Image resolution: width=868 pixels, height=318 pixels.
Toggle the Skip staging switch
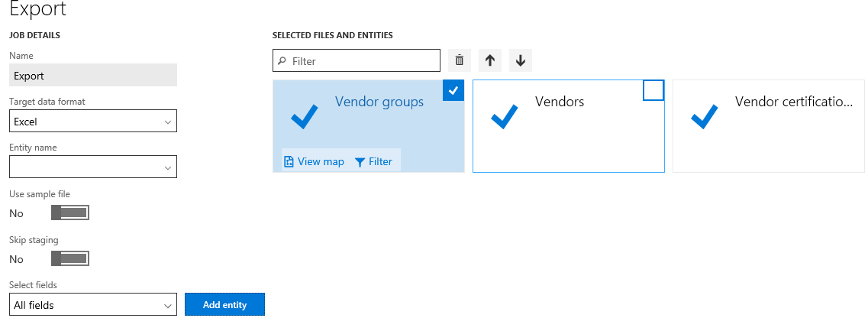pyautogui.click(x=69, y=258)
